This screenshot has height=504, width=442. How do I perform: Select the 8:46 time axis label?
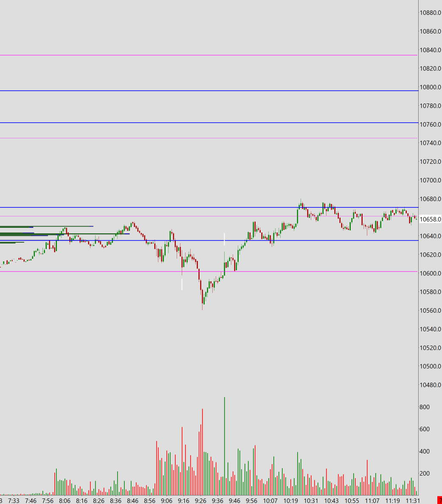[132, 501]
